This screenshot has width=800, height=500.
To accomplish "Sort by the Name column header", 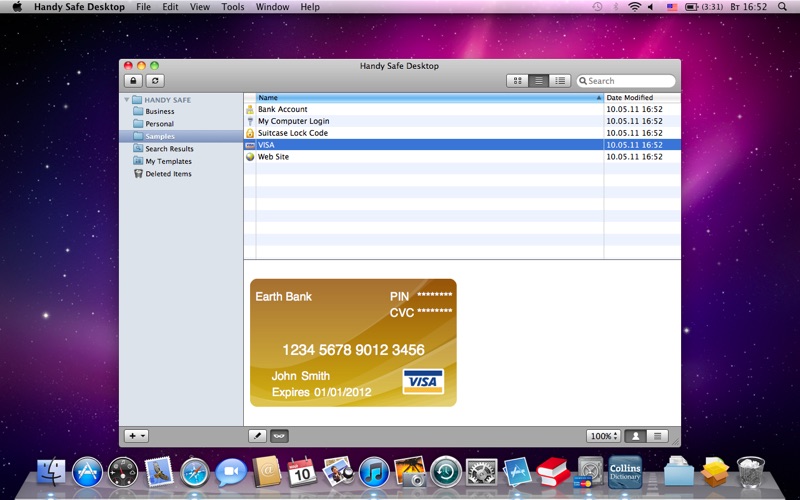I will (429, 97).
